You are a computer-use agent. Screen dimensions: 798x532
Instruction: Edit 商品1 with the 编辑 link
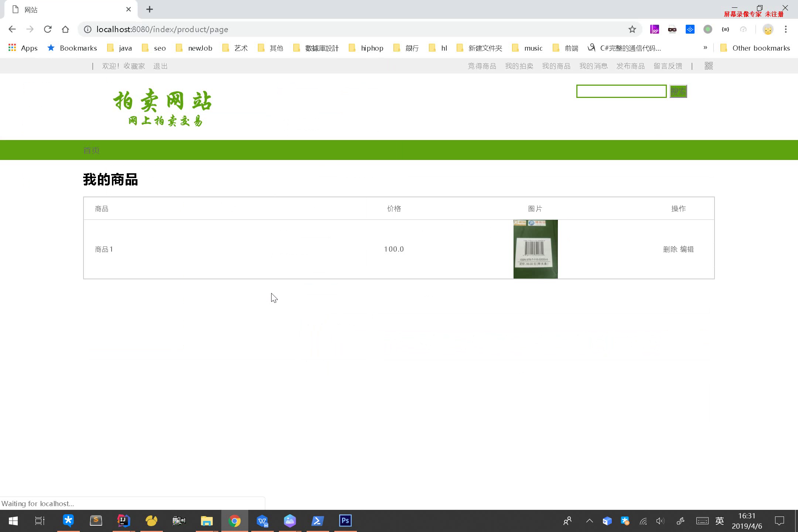coord(687,249)
